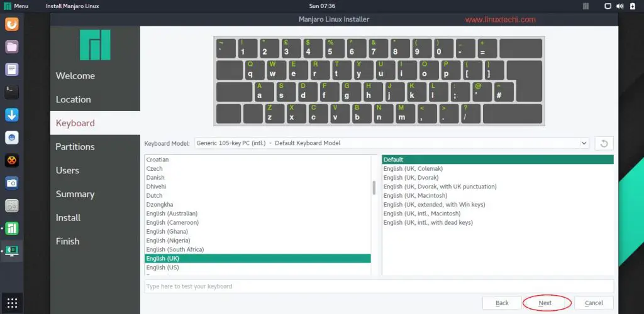Open the volume speaker tray icon
Image resolution: width=644 pixels, height=314 pixels.
619,6
